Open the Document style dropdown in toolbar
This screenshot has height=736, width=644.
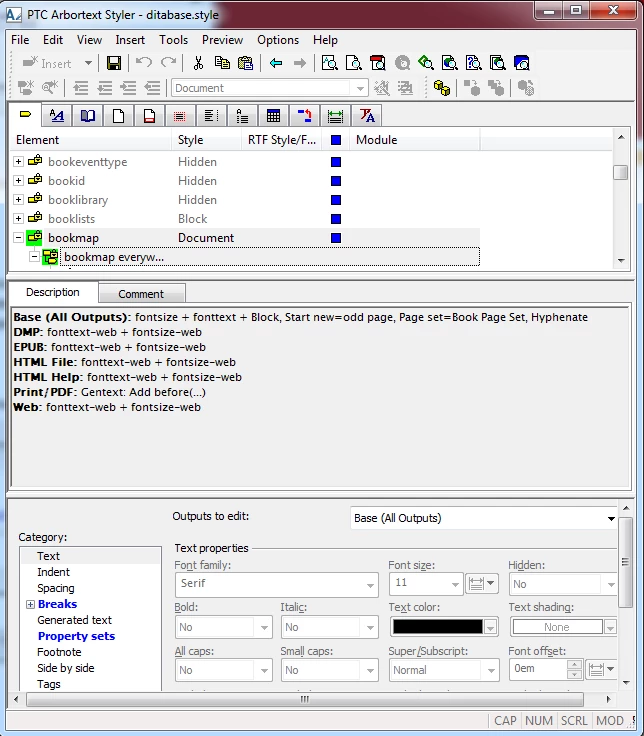(x=360, y=88)
